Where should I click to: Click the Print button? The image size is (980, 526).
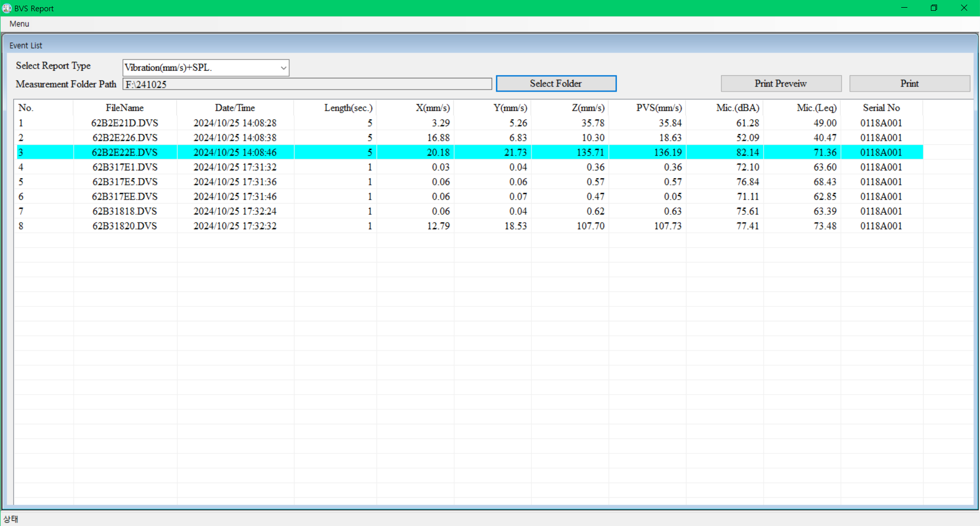pyautogui.click(x=909, y=83)
